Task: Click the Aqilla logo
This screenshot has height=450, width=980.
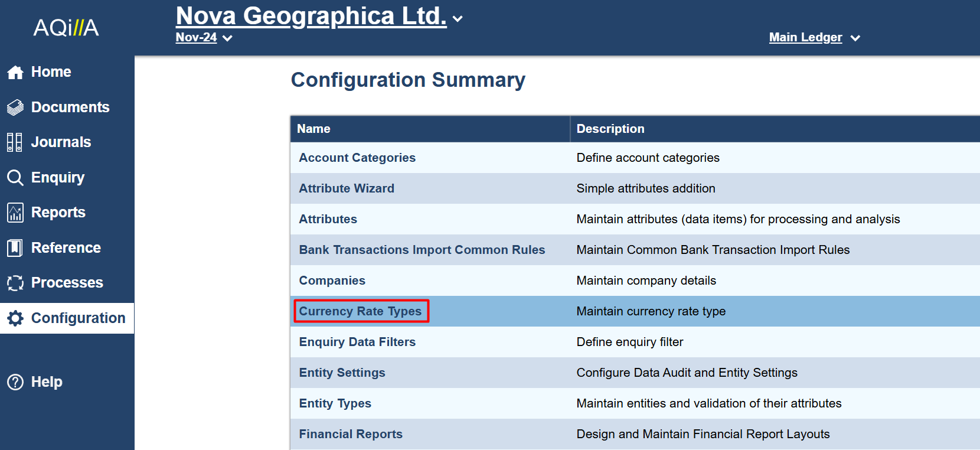Action: pyautogui.click(x=66, y=28)
